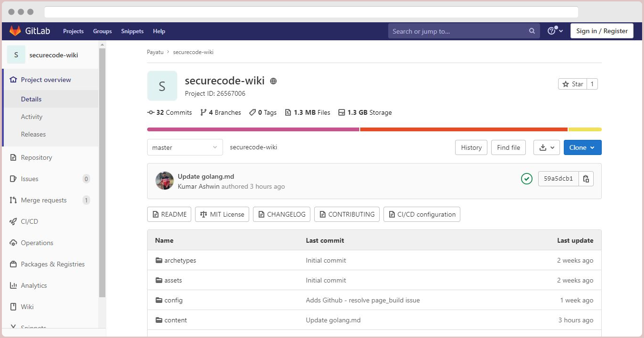Open the Projects menu
Viewport: 644px width, 338px height.
coord(73,31)
